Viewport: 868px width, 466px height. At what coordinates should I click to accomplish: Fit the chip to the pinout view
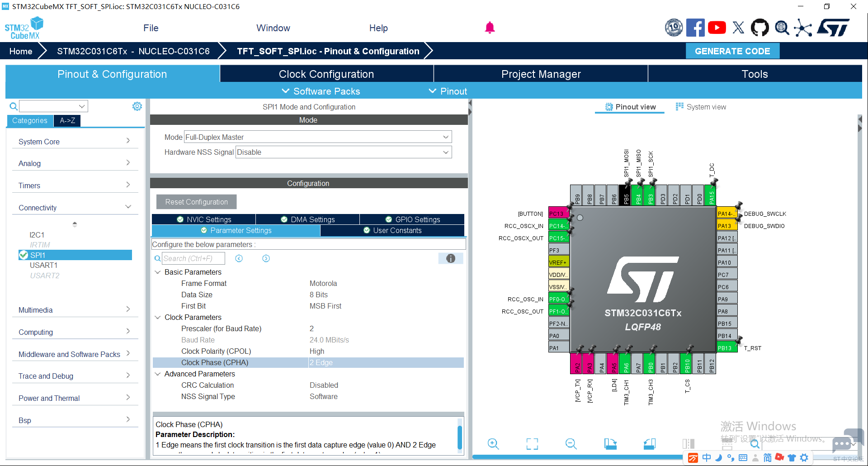(532, 444)
